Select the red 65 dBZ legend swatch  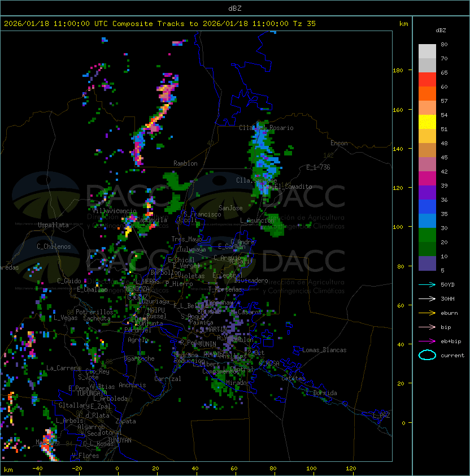[x=427, y=80]
